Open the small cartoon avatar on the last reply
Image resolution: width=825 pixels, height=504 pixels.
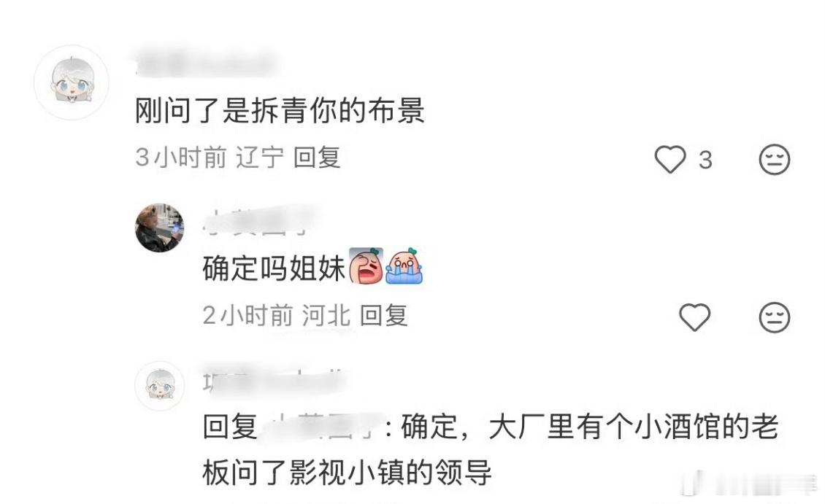160,385
